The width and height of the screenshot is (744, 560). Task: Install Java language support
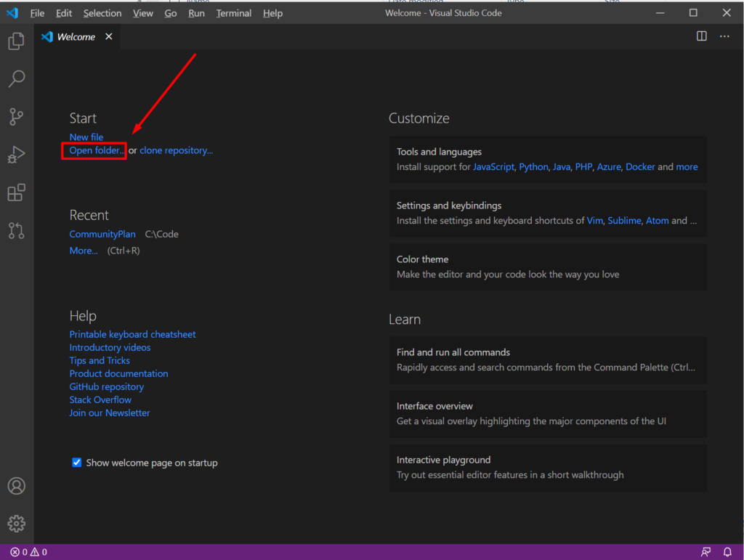(x=562, y=167)
